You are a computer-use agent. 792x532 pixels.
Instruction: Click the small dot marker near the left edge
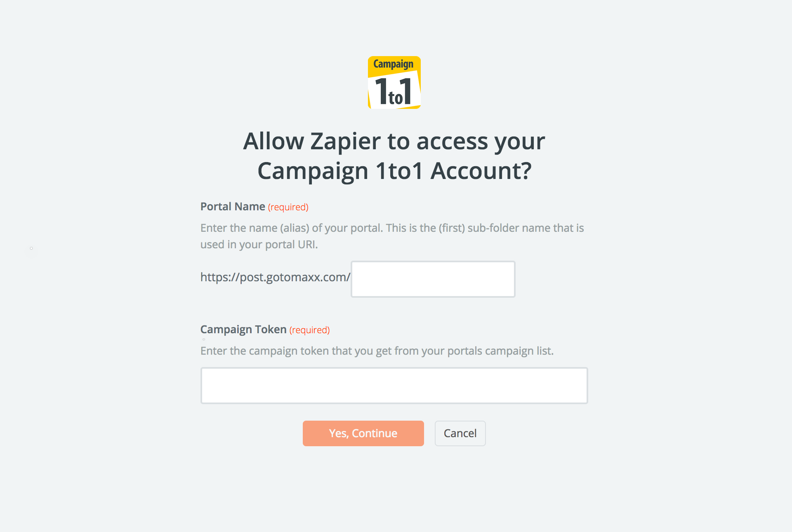pos(32,249)
